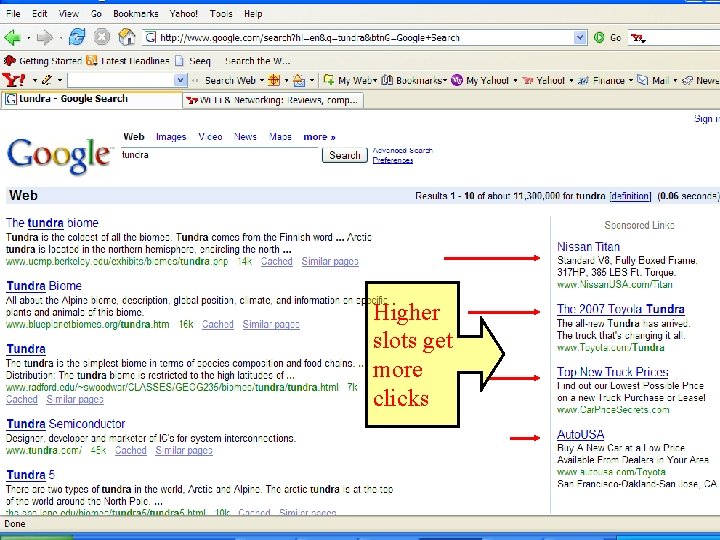The image size is (720, 540).
Task: Click the Google search query field
Action: (220, 155)
